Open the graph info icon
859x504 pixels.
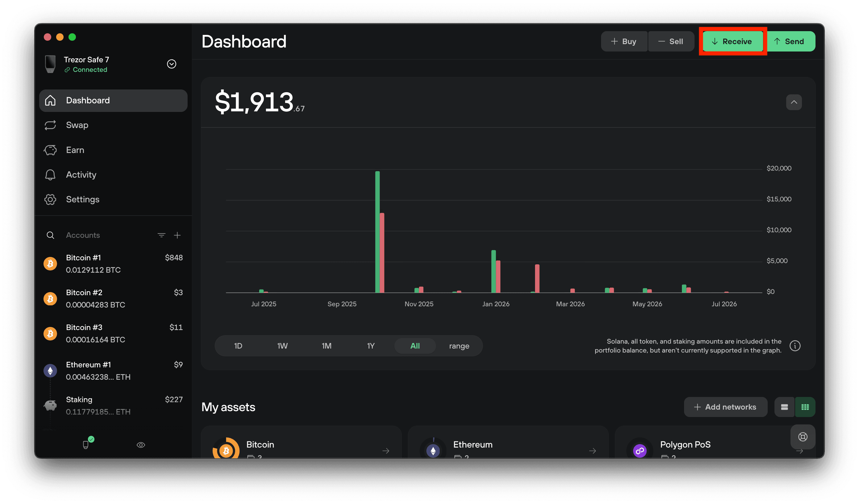pyautogui.click(x=795, y=346)
